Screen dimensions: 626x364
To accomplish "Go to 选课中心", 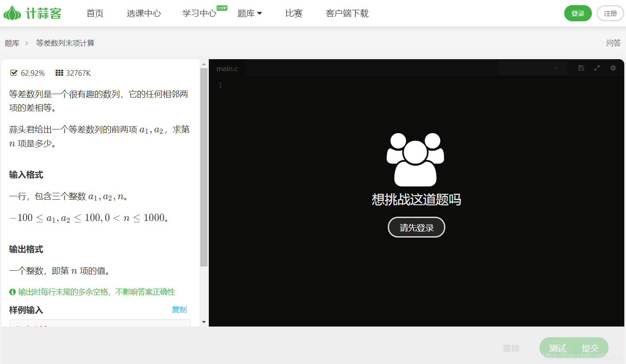I will point(144,14).
